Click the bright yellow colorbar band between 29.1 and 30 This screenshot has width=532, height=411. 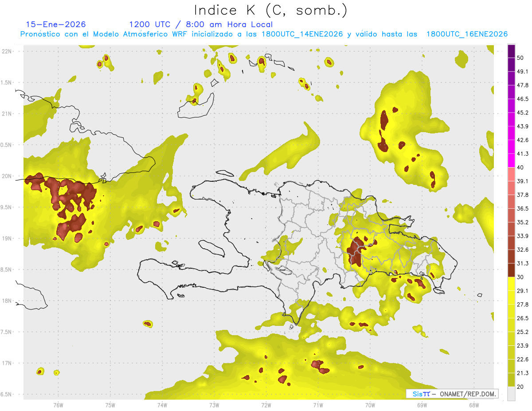coord(511,284)
